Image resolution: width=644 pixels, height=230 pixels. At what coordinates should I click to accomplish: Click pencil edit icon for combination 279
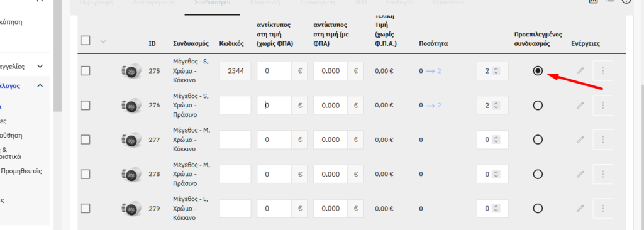point(580,209)
